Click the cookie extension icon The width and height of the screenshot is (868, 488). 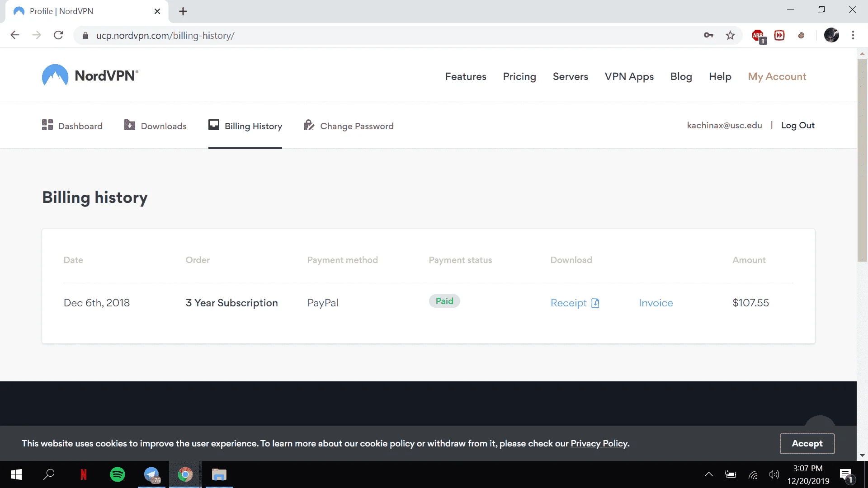pyautogui.click(x=801, y=35)
